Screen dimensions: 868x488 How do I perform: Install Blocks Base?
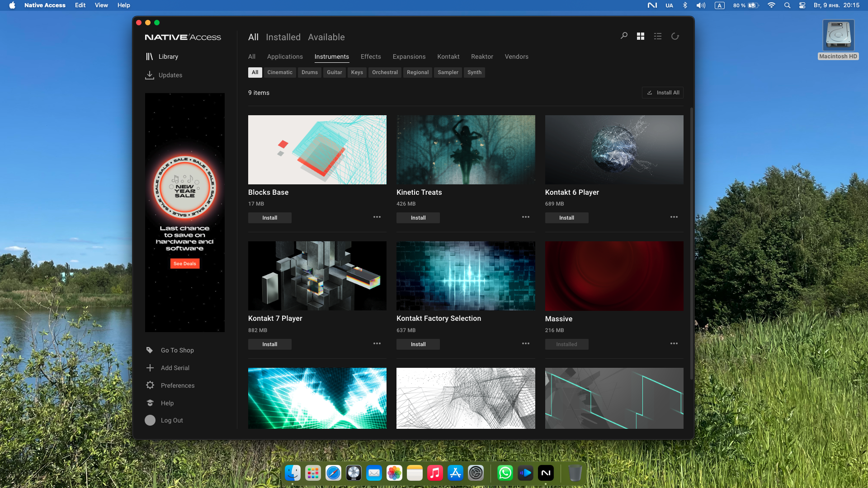270,218
